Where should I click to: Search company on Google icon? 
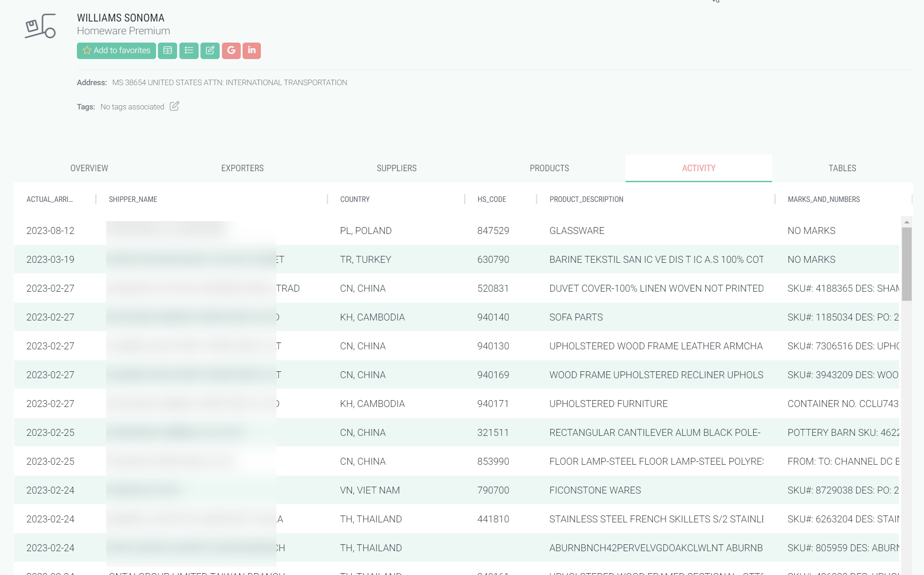[x=231, y=50]
